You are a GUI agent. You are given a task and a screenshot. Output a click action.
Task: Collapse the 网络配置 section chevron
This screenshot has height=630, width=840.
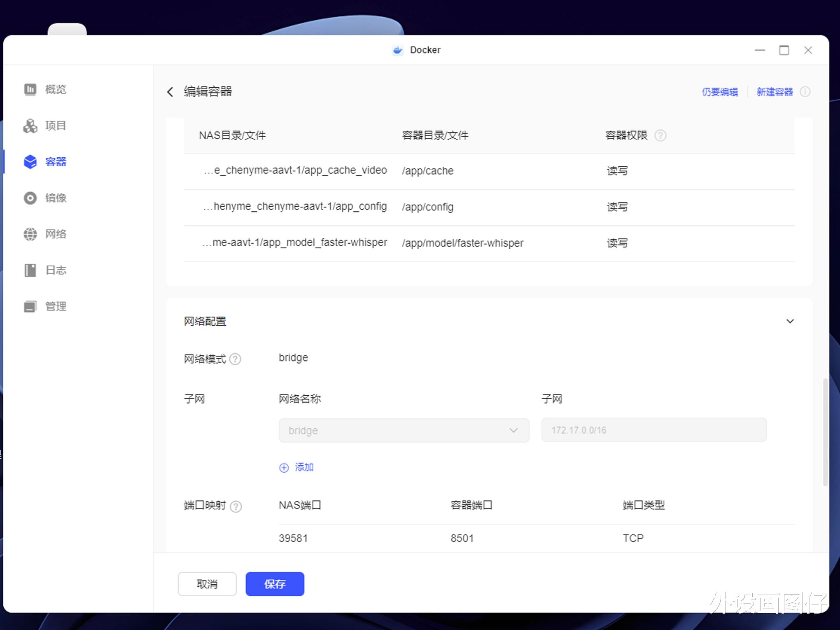coord(790,321)
